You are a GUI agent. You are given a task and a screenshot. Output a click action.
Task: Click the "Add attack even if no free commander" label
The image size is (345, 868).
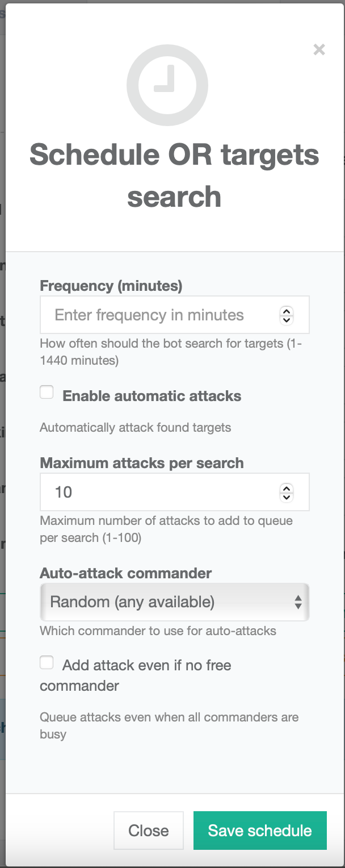click(x=146, y=665)
